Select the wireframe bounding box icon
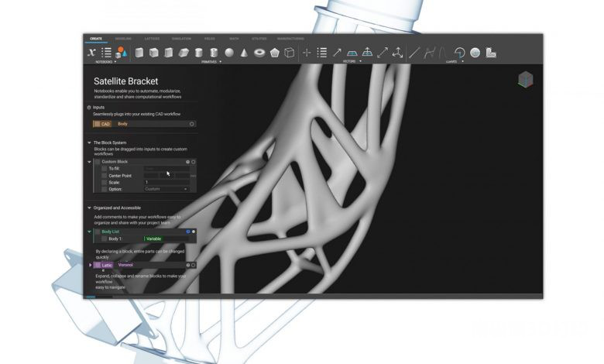Viewport: 604px width, 364px height. 290,53
